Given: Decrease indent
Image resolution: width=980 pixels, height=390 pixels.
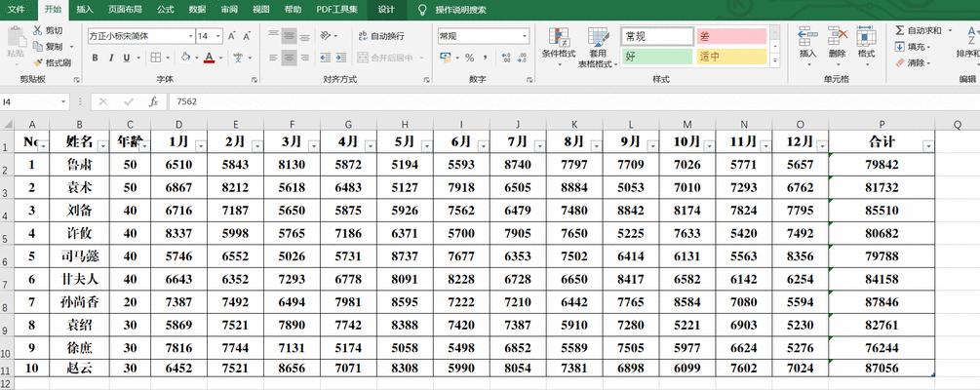Looking at the screenshot, I should [326, 58].
